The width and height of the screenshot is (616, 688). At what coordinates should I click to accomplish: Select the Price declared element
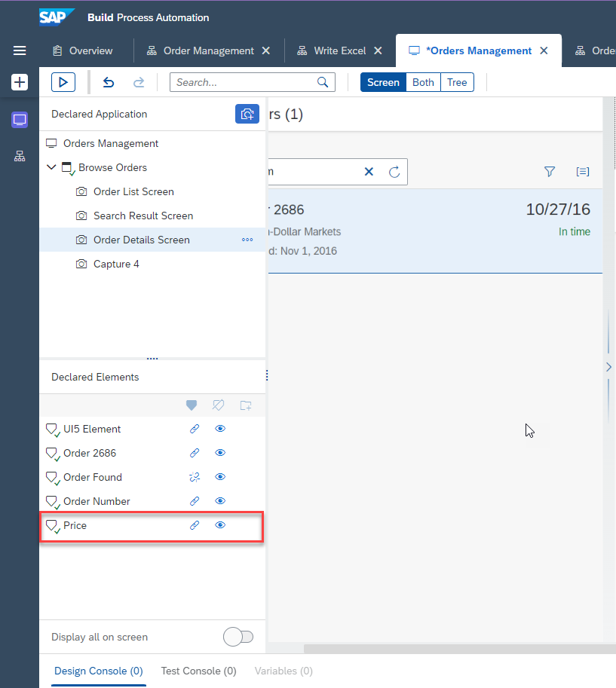coord(152,525)
